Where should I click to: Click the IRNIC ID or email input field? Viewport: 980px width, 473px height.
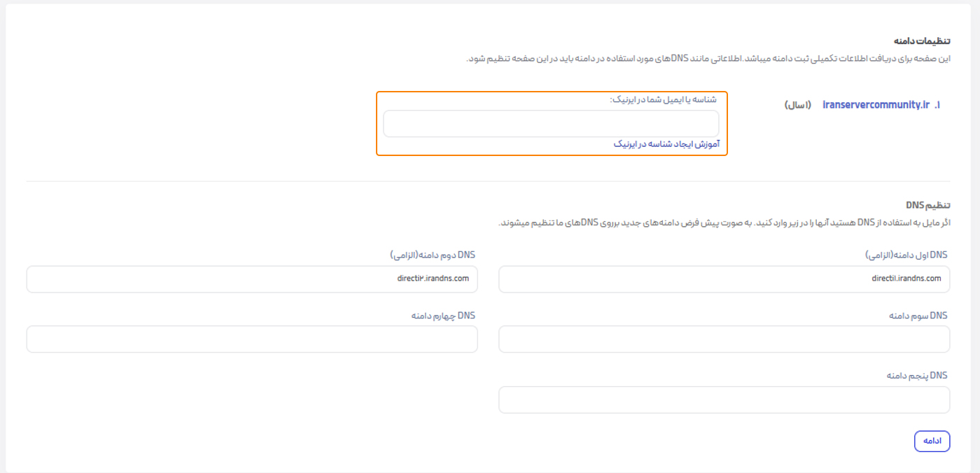pyautogui.click(x=550, y=123)
